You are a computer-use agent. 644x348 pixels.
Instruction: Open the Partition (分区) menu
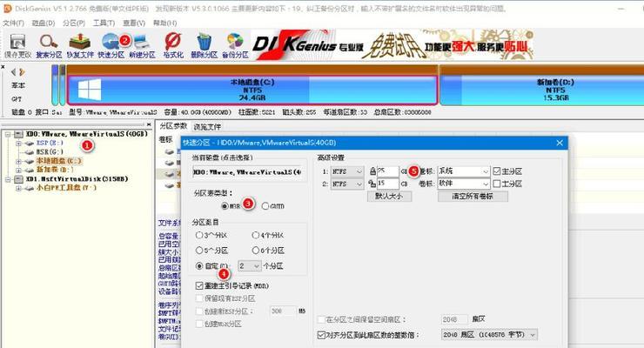click(74, 23)
